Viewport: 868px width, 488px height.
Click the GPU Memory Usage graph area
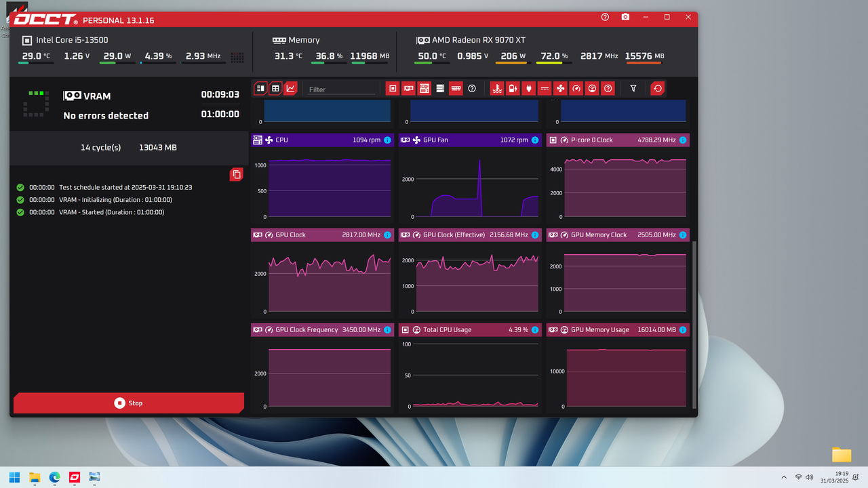click(x=618, y=375)
